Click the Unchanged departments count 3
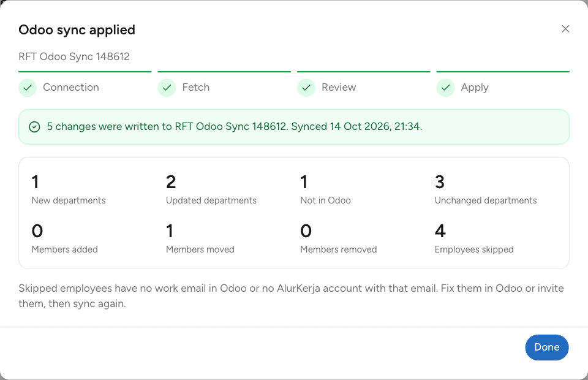The height and width of the screenshot is (380, 588). [x=440, y=182]
